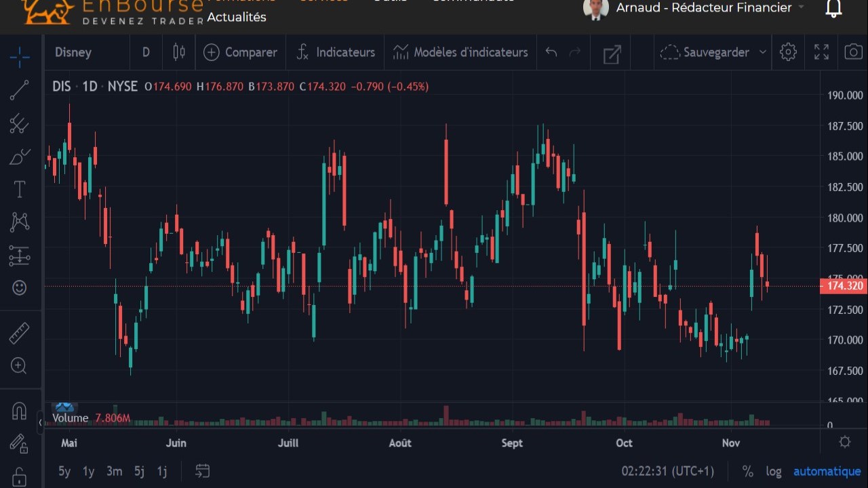Open price axis settings gear

click(x=845, y=442)
